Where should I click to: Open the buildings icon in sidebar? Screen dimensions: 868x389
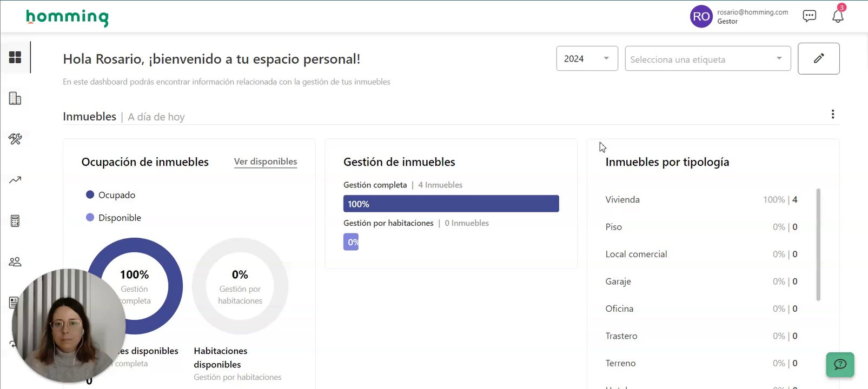click(15, 98)
